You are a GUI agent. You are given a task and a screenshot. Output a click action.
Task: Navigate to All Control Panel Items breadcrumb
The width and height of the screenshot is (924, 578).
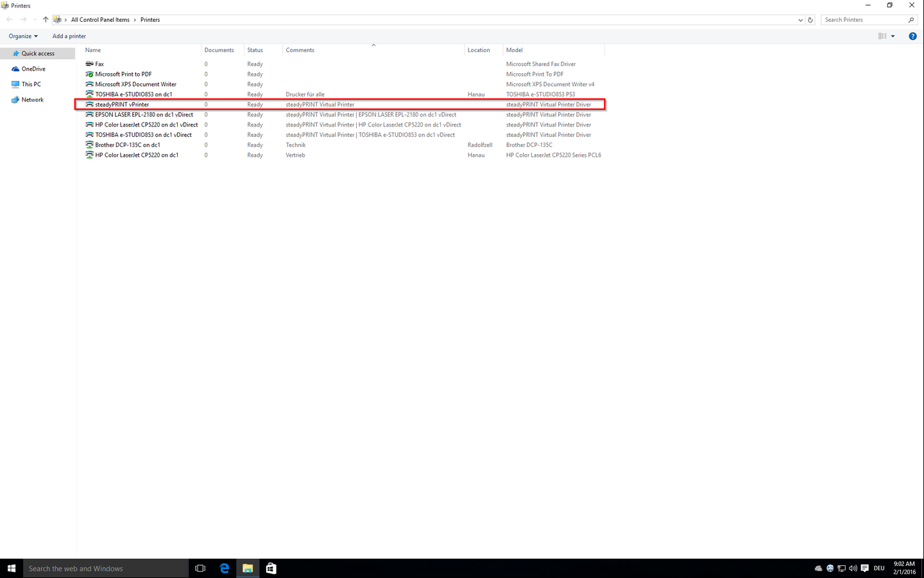click(100, 20)
